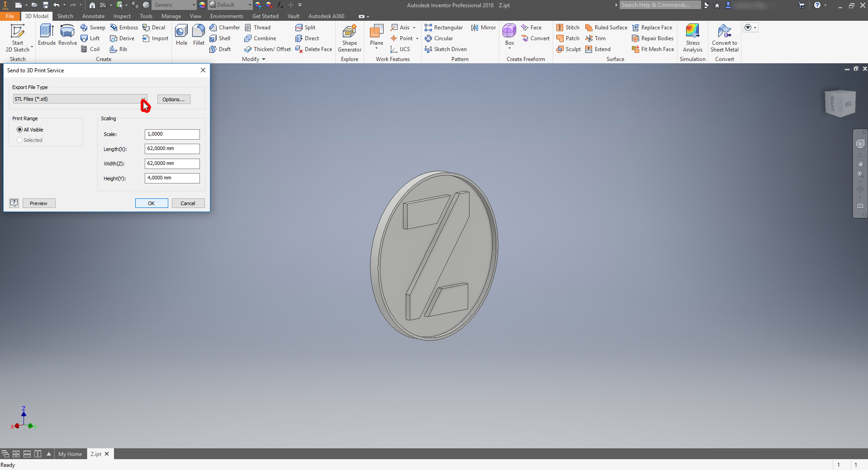This screenshot has height=470, width=868.
Task: Open the File menu
Action: tap(10, 16)
